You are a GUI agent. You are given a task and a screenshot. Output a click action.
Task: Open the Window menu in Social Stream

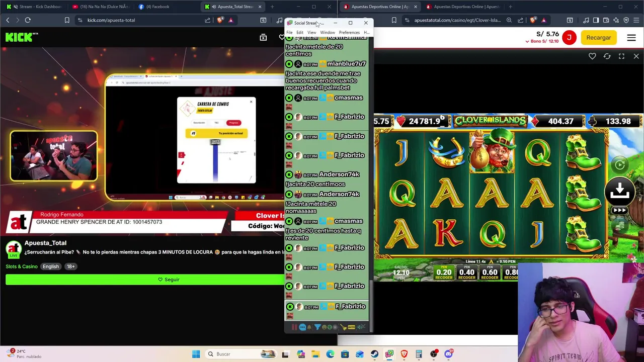(x=328, y=33)
